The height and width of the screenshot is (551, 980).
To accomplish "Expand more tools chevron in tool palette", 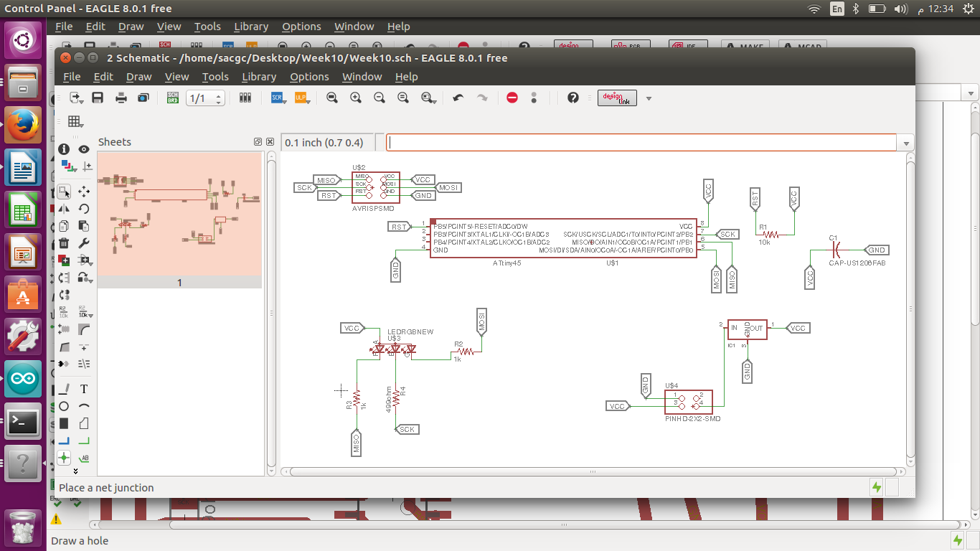I will pos(75,471).
